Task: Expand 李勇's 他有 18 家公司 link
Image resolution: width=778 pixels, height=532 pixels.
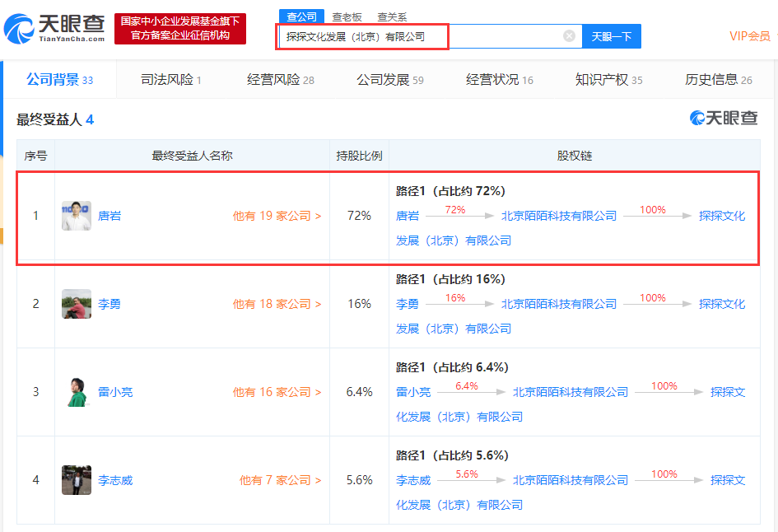Action: pyautogui.click(x=277, y=304)
